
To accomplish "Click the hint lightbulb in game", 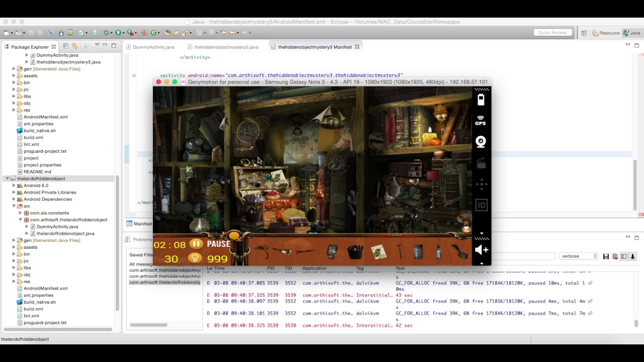I will pos(195,258).
